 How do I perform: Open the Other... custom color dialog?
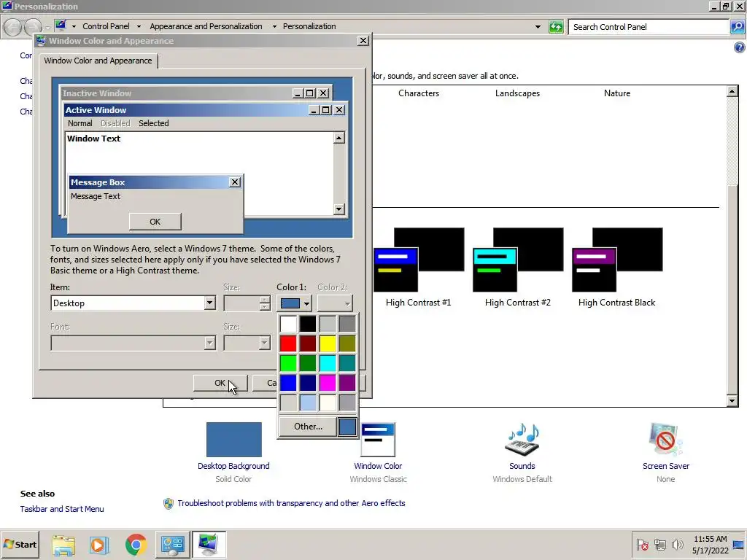pos(308,426)
